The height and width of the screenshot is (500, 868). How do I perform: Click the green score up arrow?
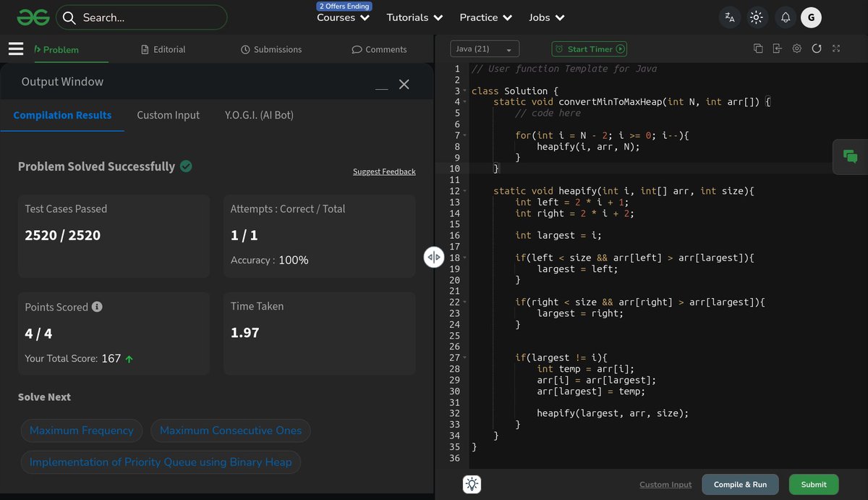129,359
